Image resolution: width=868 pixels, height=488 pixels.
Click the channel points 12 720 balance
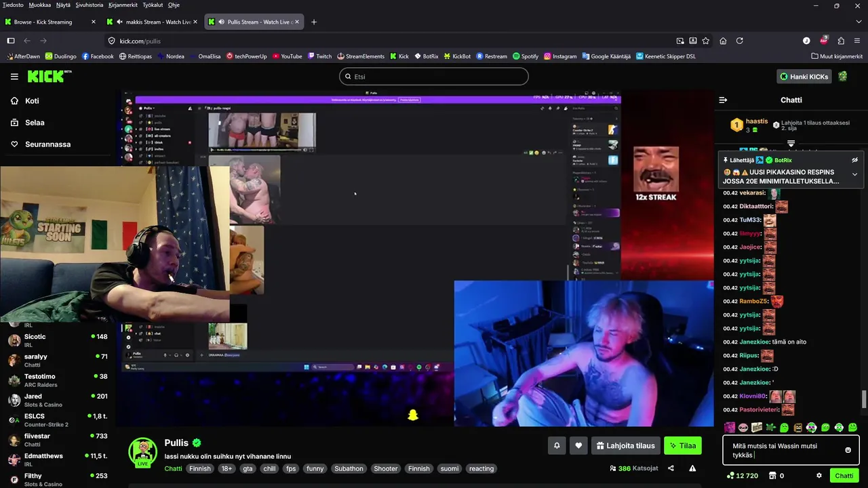742,476
